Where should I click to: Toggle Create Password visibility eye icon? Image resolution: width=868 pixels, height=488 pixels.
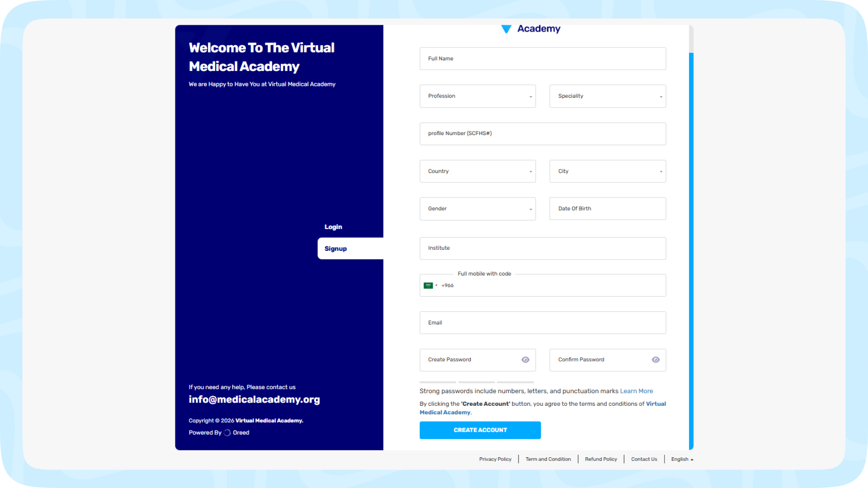525,360
